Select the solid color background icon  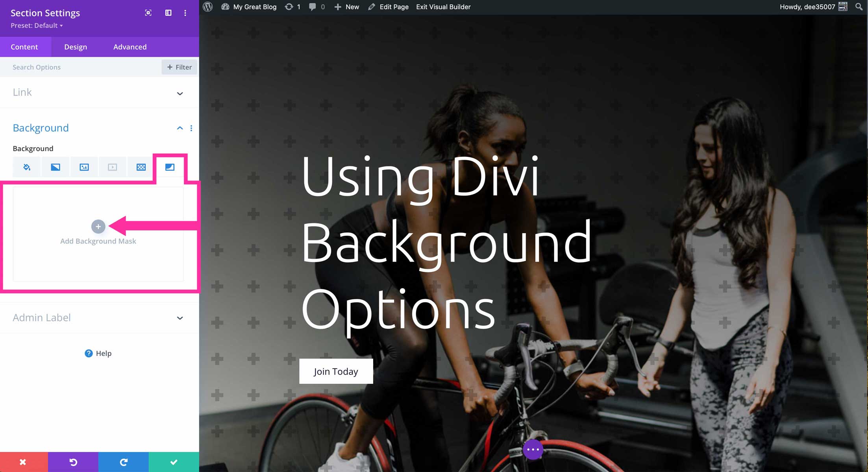pyautogui.click(x=27, y=168)
